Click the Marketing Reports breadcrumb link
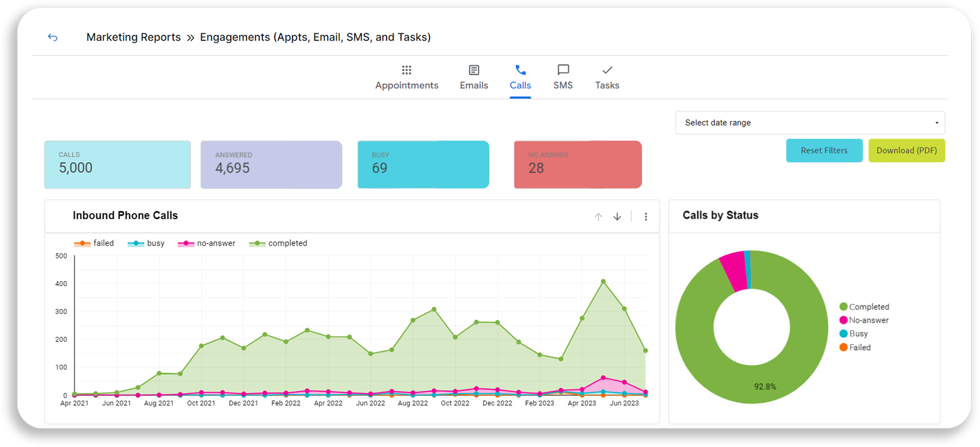Screen dimensions: 980x447 click(134, 37)
